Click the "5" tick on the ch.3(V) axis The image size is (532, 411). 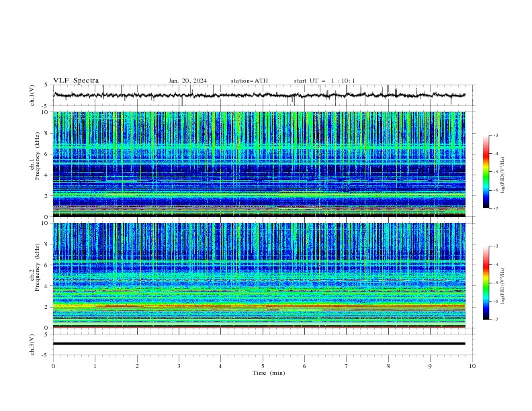pos(46,334)
